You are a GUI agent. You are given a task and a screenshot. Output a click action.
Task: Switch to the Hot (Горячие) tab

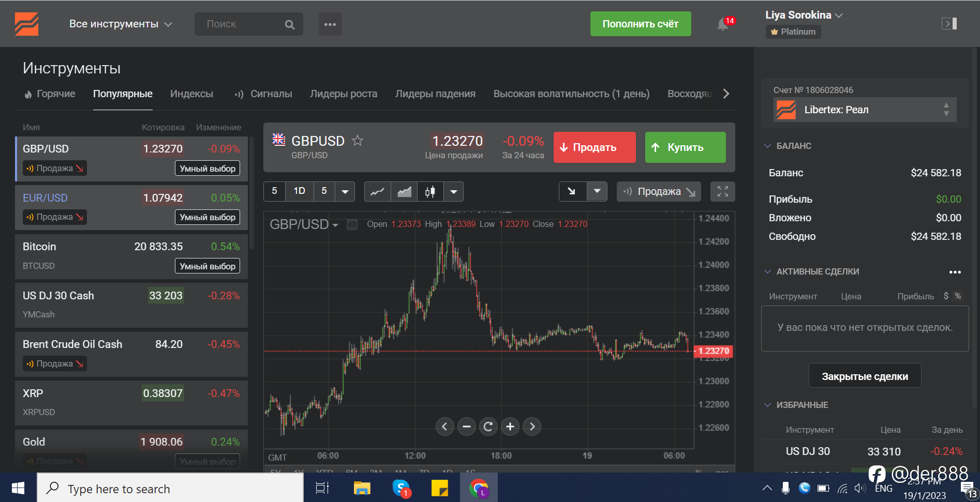50,94
